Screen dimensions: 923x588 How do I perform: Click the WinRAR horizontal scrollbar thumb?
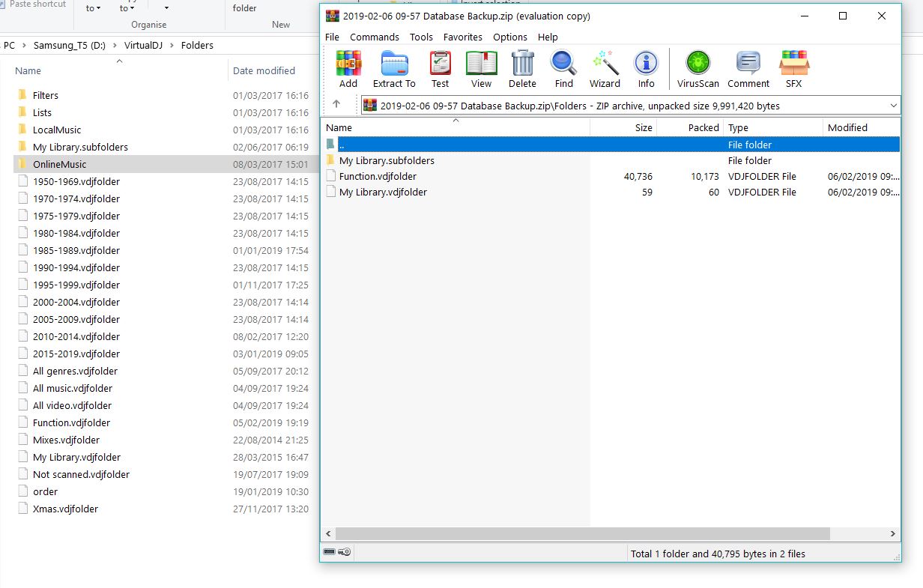[x=583, y=533]
